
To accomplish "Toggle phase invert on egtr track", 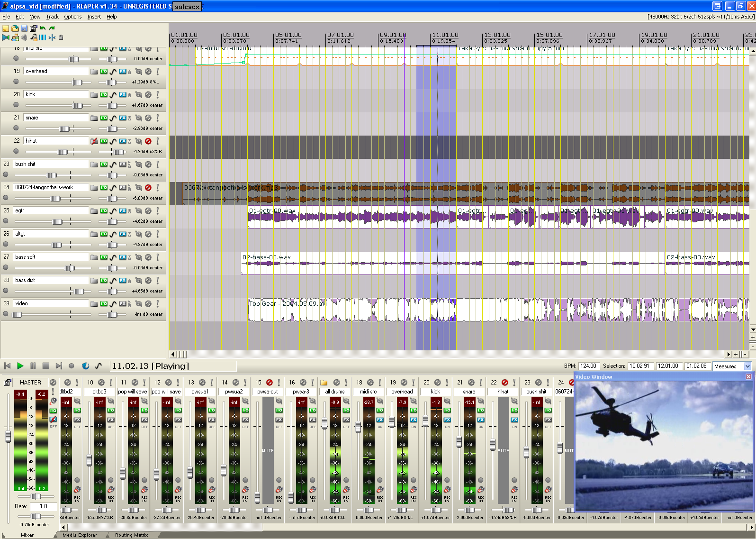I will coord(139,211).
